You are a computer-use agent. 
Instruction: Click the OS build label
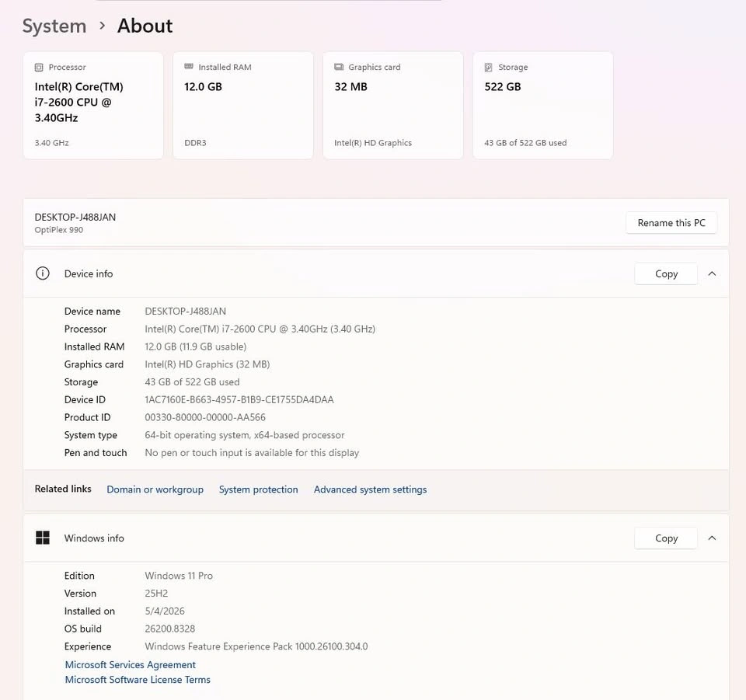(x=83, y=629)
